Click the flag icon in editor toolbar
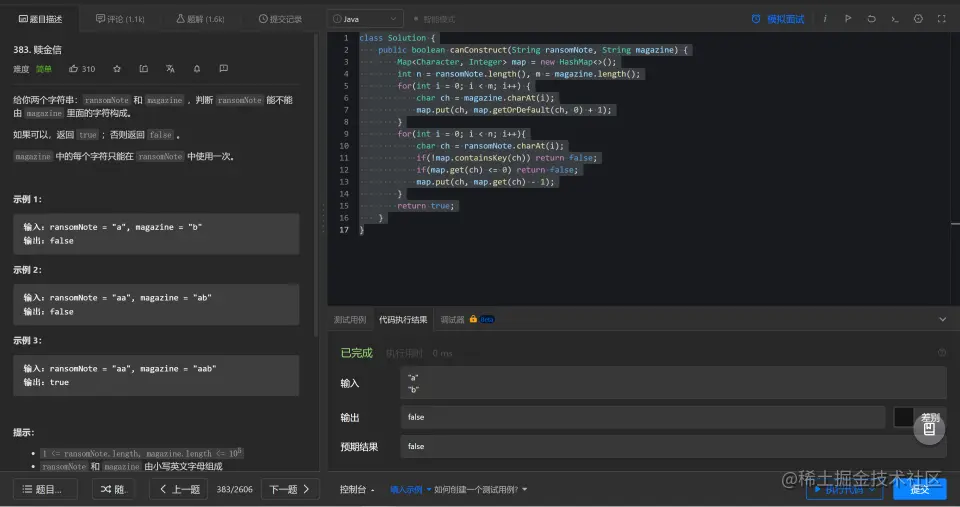The height and width of the screenshot is (507, 960). (x=848, y=19)
